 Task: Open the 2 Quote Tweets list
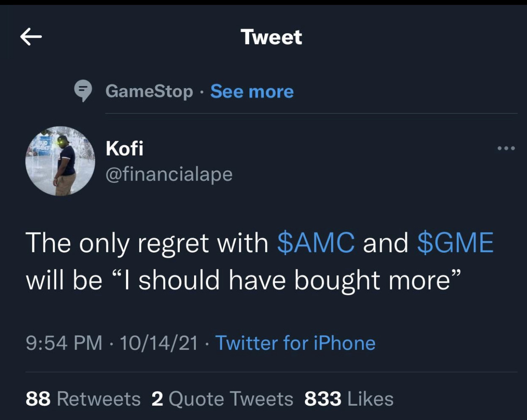click(x=222, y=399)
